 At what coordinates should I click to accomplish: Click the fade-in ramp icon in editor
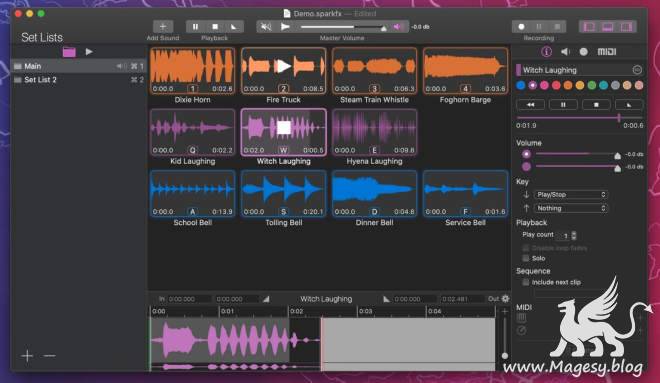tap(266, 299)
